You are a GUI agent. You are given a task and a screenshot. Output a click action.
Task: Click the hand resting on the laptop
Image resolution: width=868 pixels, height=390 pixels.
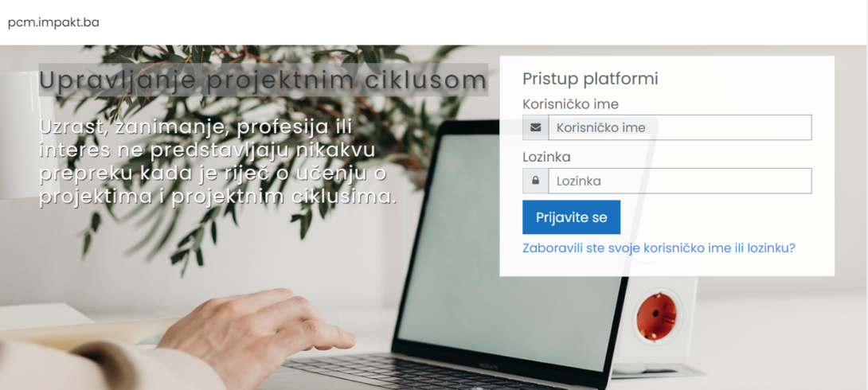coord(255,332)
